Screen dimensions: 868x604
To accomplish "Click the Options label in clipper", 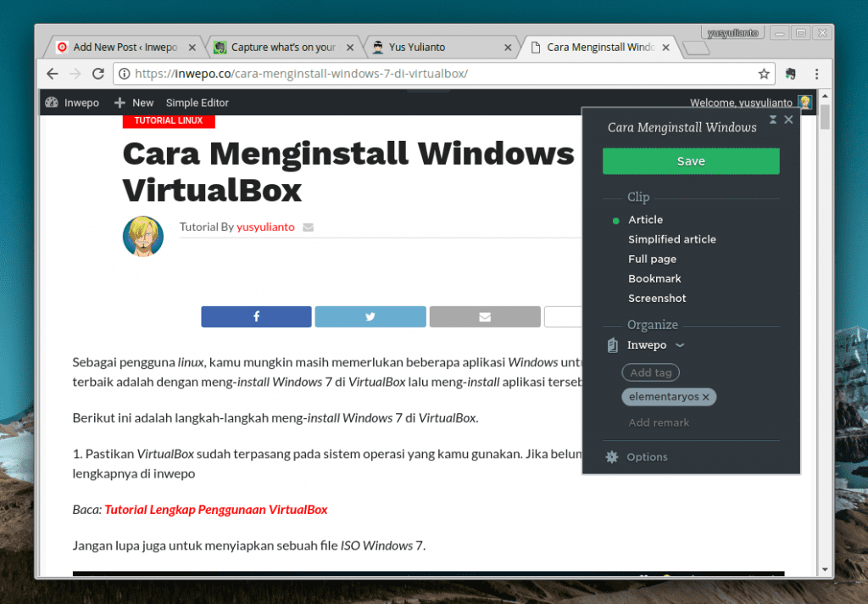I will coord(647,457).
